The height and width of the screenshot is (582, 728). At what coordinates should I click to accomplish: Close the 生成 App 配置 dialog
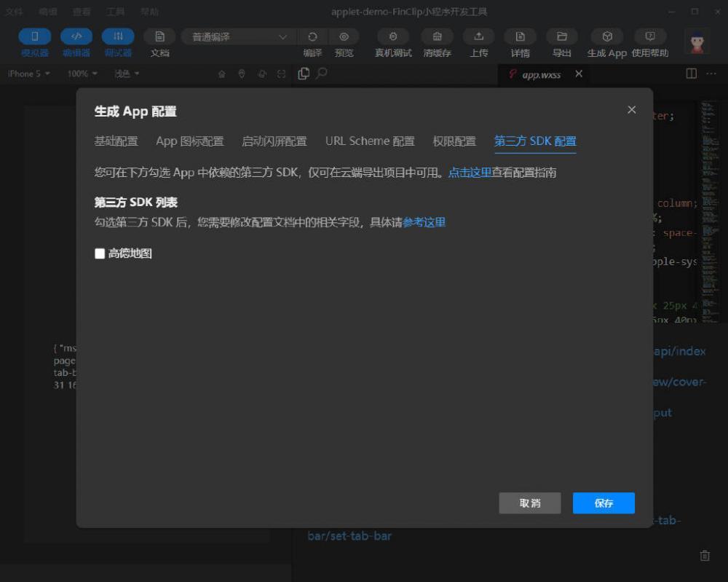click(x=631, y=109)
